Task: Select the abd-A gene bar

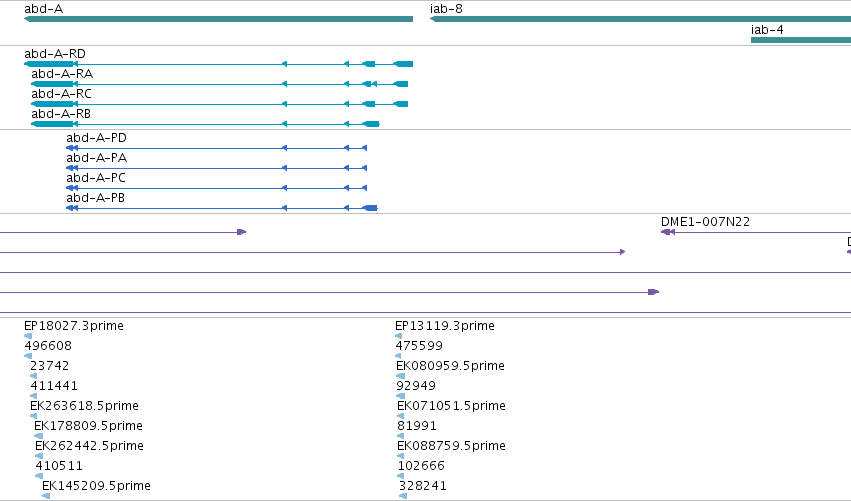Action: (218, 19)
